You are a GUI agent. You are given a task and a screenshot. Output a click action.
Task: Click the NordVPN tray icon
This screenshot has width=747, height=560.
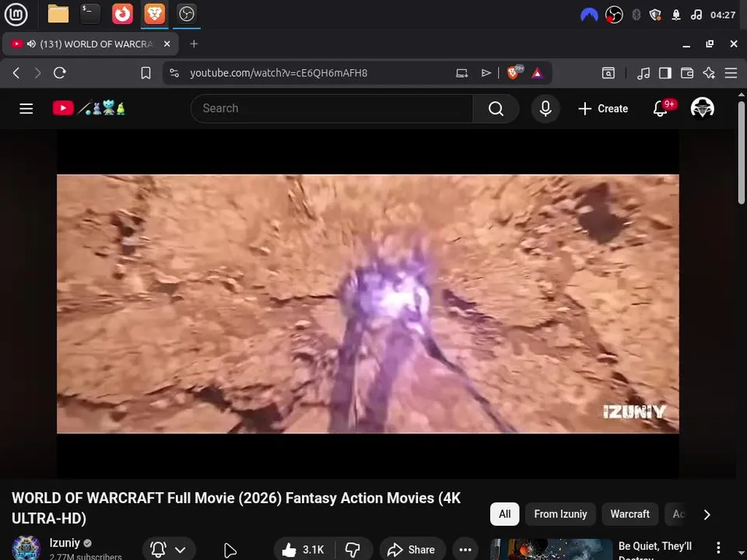click(x=589, y=15)
